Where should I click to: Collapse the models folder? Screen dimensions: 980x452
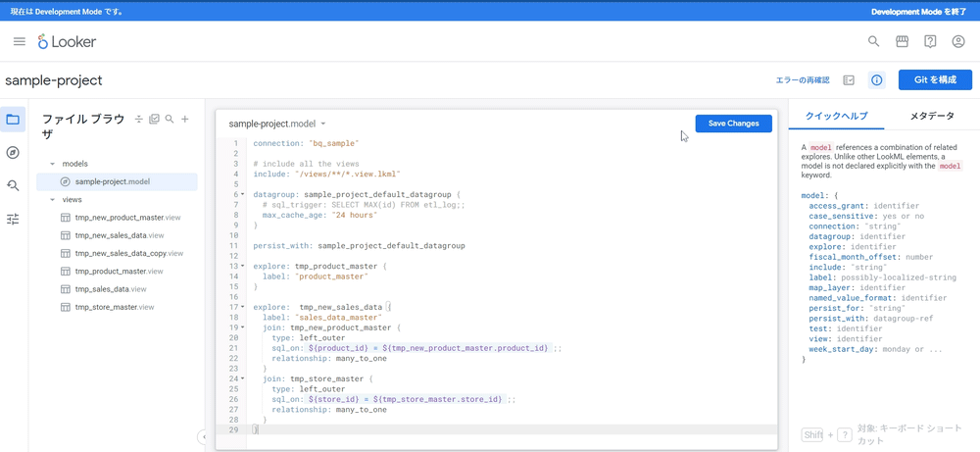point(52,164)
